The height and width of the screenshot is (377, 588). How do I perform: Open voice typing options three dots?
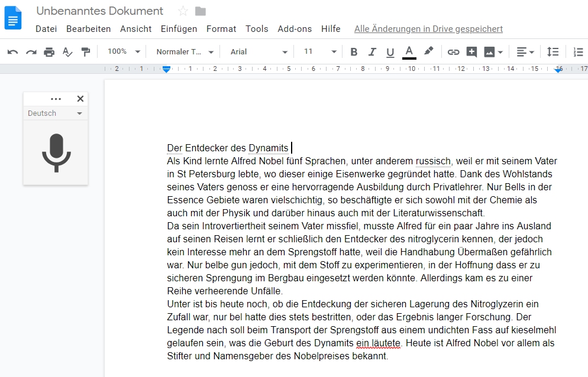56,99
